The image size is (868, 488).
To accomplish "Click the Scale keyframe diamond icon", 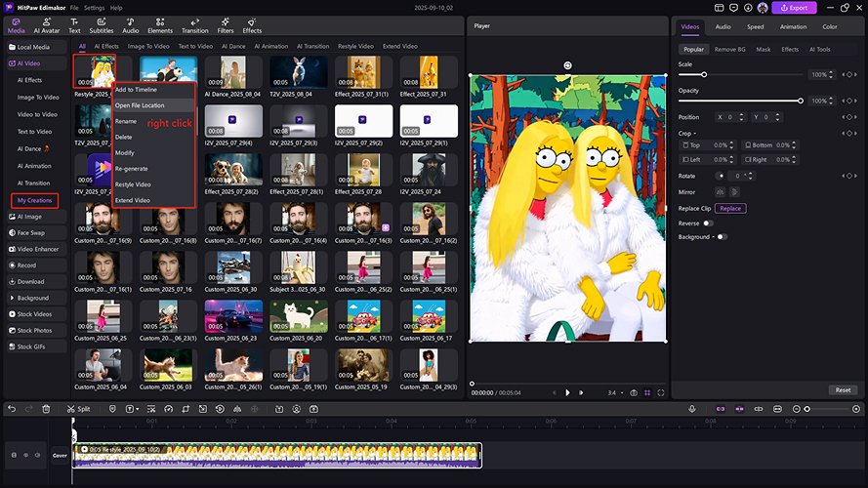I will [x=849, y=74].
